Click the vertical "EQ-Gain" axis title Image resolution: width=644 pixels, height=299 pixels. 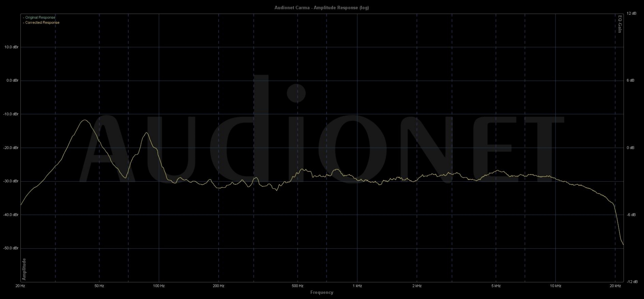pos(620,24)
